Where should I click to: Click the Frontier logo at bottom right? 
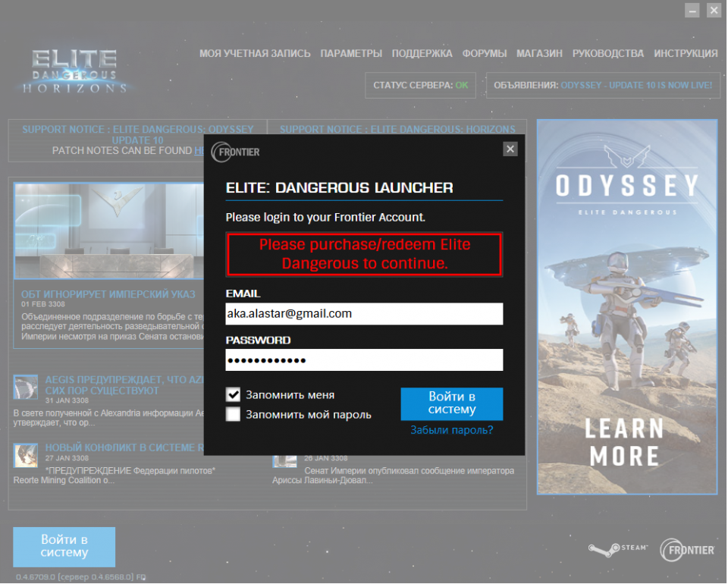(x=687, y=550)
